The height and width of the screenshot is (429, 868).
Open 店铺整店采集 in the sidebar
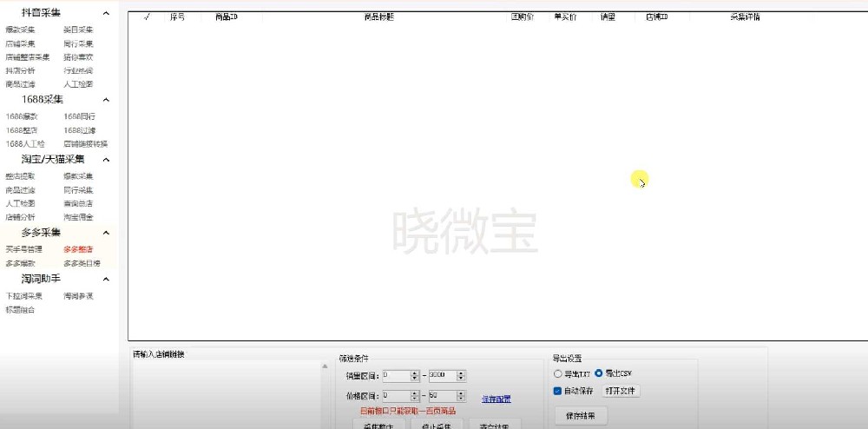[x=28, y=57]
